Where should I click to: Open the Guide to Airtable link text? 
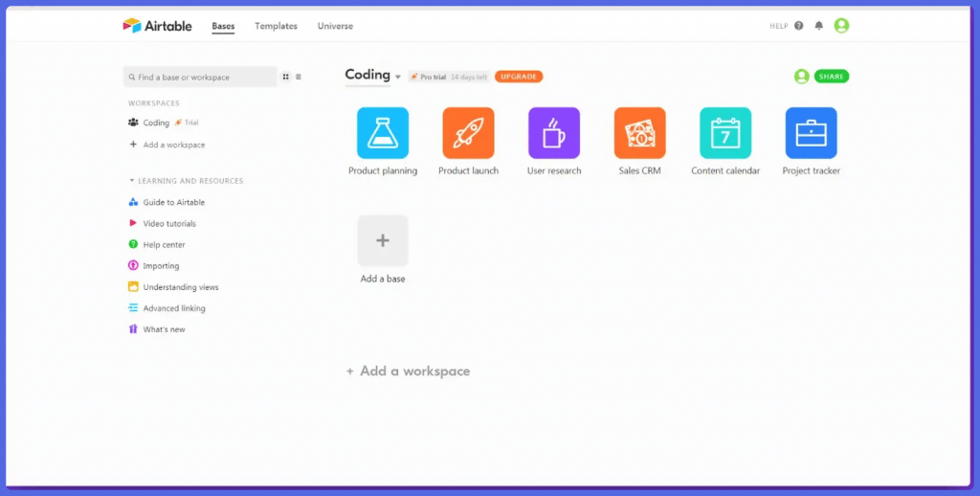tap(174, 203)
